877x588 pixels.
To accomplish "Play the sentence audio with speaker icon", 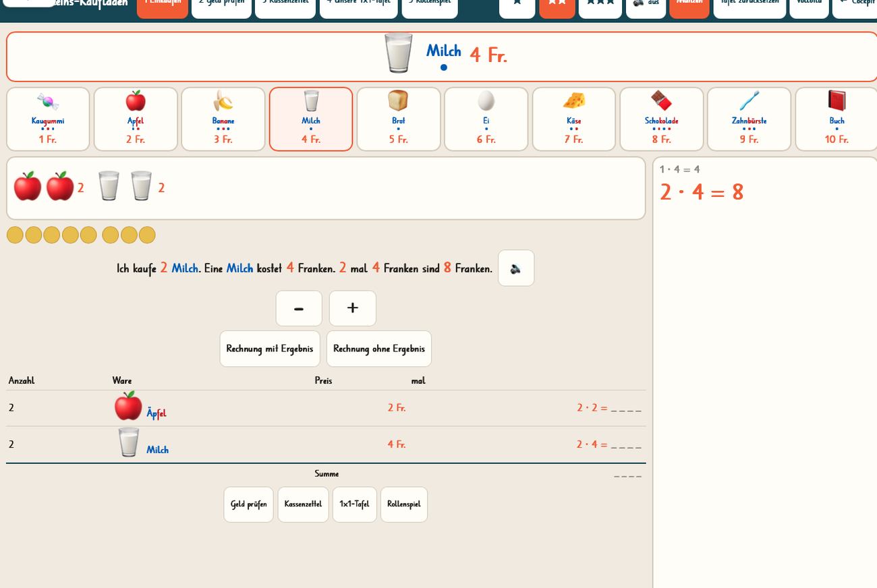I will point(516,268).
